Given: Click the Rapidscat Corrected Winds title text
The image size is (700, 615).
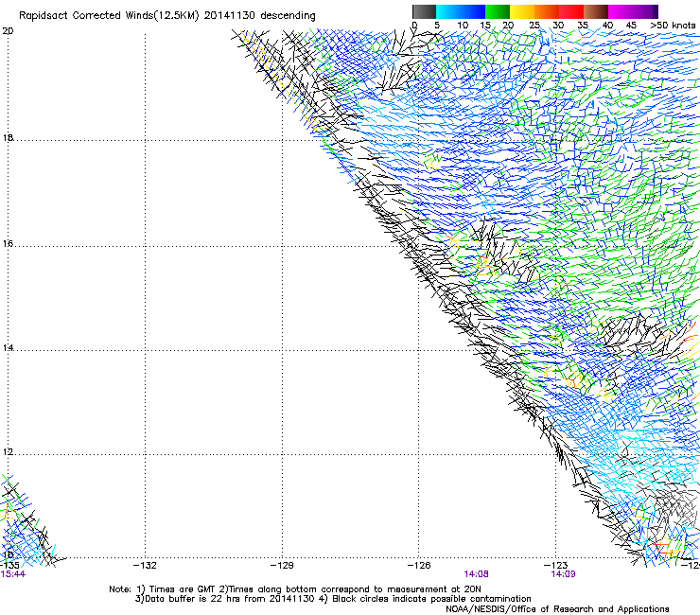Looking at the screenshot, I should (167, 16).
